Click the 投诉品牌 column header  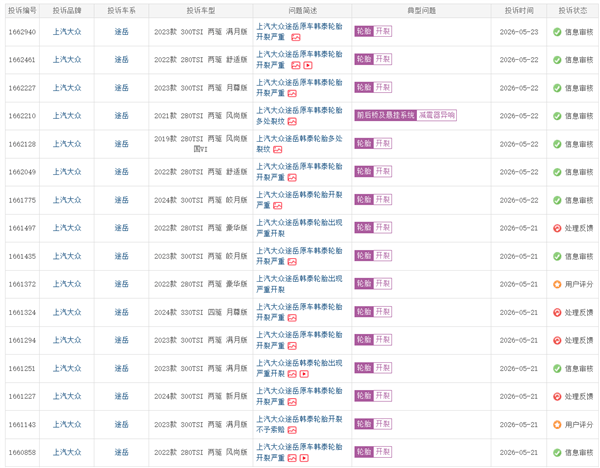click(x=67, y=11)
